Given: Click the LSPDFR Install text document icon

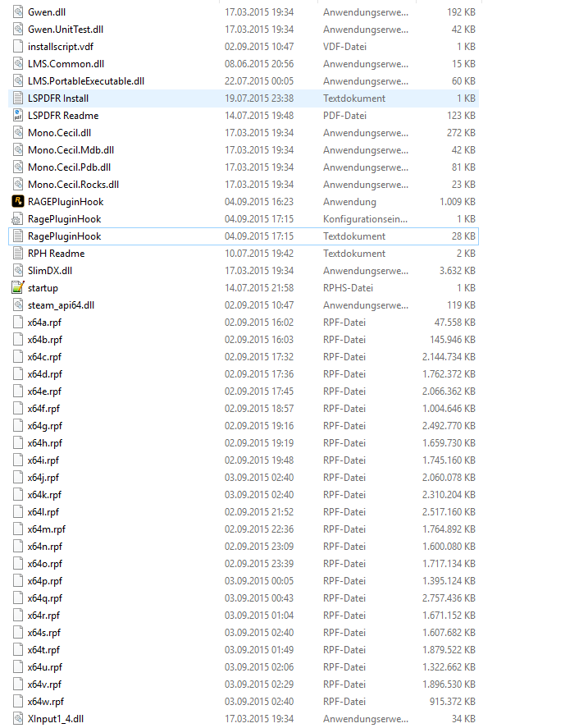Looking at the screenshot, I should tap(18, 98).
